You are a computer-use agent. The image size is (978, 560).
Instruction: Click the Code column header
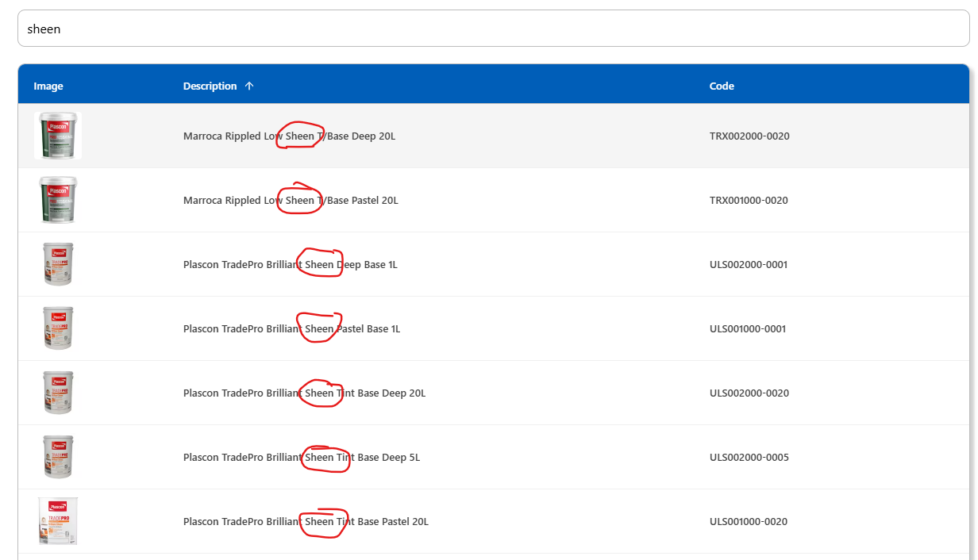click(x=722, y=86)
